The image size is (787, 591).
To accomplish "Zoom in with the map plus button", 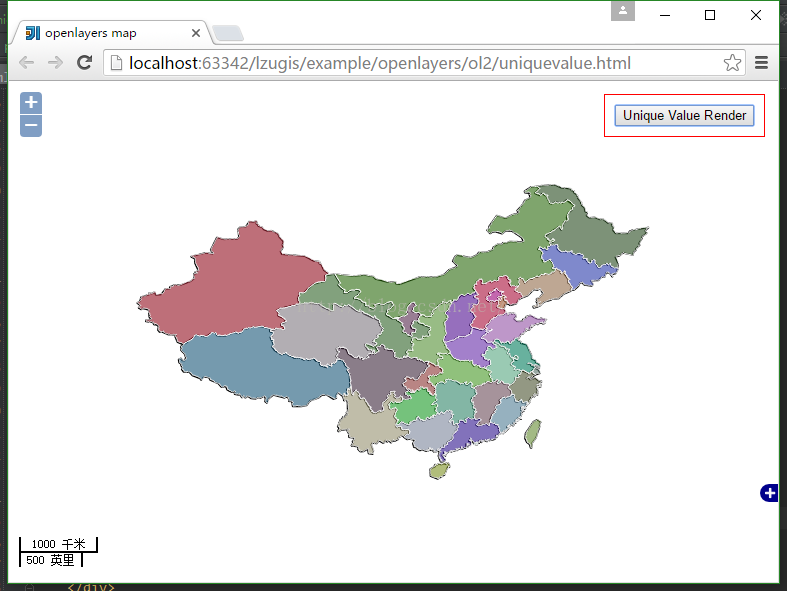I will click(31, 102).
